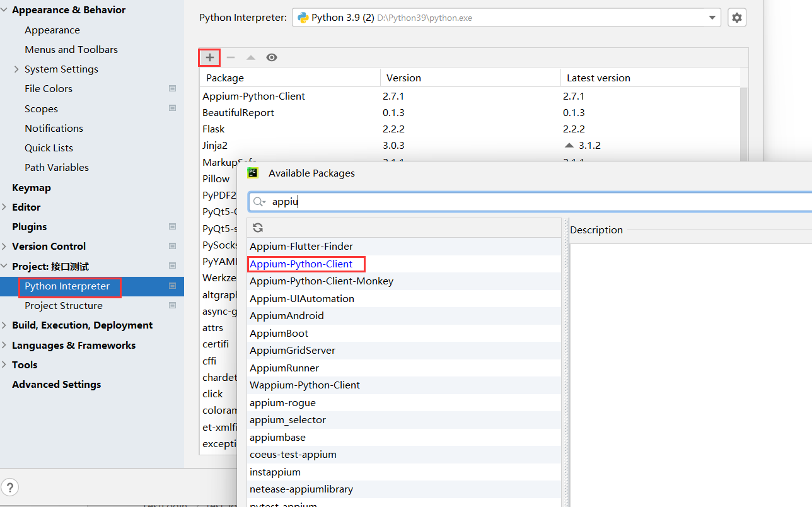Select appium-rogue package

point(403,402)
